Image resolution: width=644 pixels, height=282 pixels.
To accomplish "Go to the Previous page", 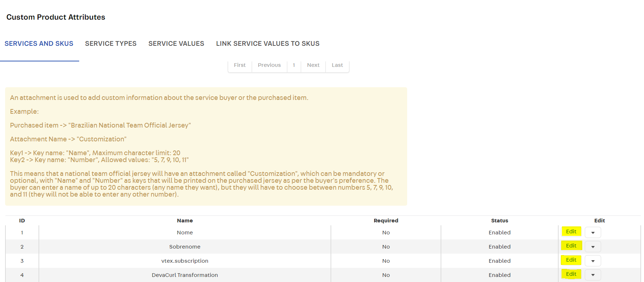I will click(269, 65).
